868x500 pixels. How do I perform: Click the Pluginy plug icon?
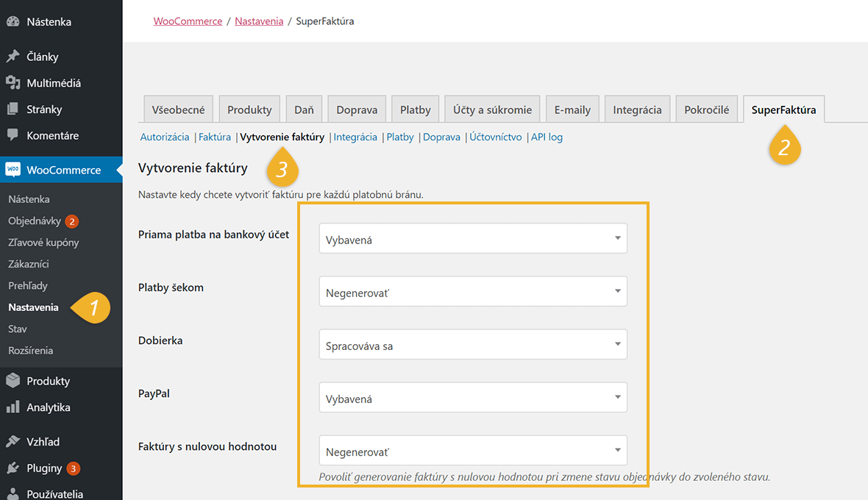pyautogui.click(x=13, y=468)
